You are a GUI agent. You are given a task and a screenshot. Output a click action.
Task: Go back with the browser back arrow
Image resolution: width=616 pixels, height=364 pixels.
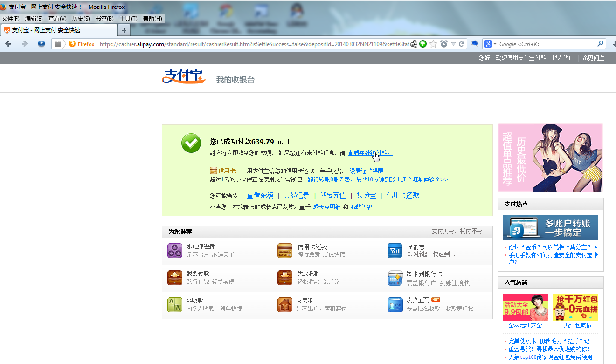[x=8, y=44]
